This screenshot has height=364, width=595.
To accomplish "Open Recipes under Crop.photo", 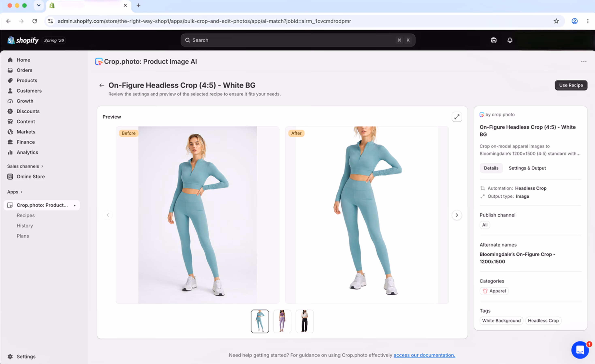I will (26, 215).
